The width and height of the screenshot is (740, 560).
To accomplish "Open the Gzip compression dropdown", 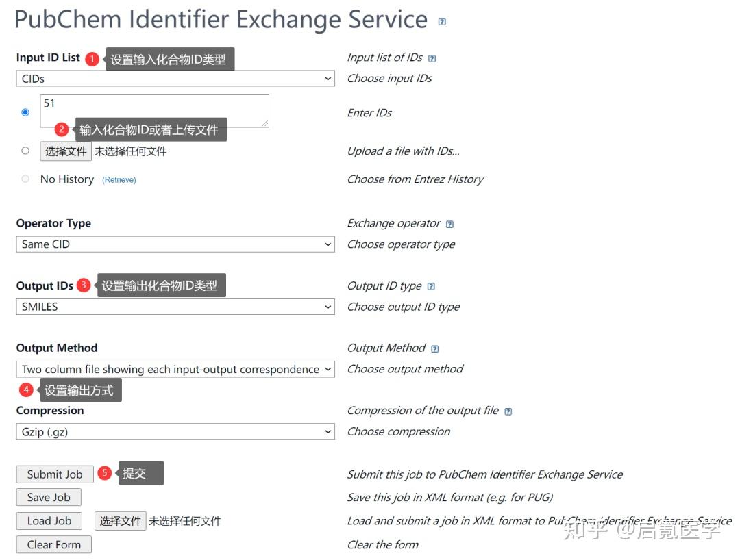I will tap(175, 432).
